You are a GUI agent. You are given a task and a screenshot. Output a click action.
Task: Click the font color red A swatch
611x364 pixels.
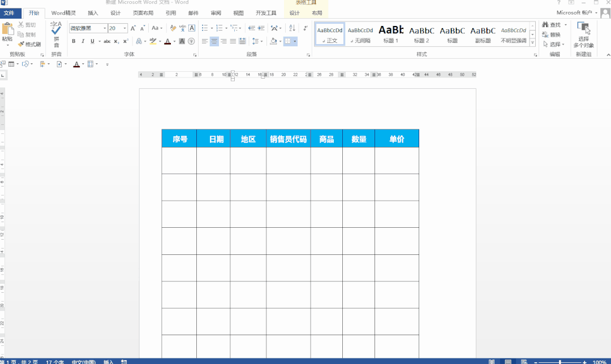(167, 41)
